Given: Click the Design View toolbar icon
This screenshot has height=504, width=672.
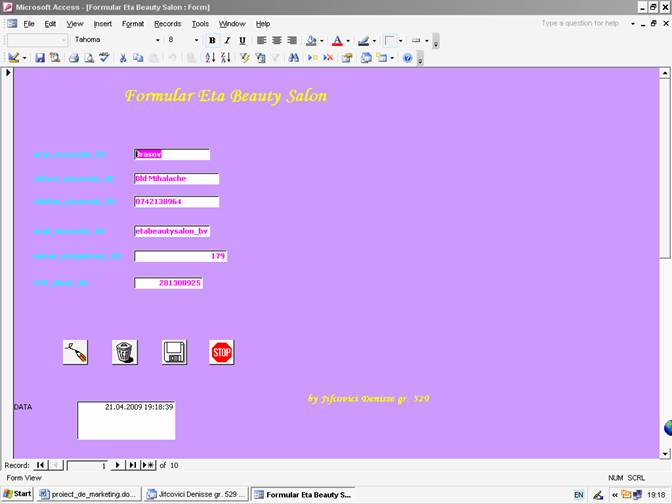Looking at the screenshot, I should click(x=14, y=57).
